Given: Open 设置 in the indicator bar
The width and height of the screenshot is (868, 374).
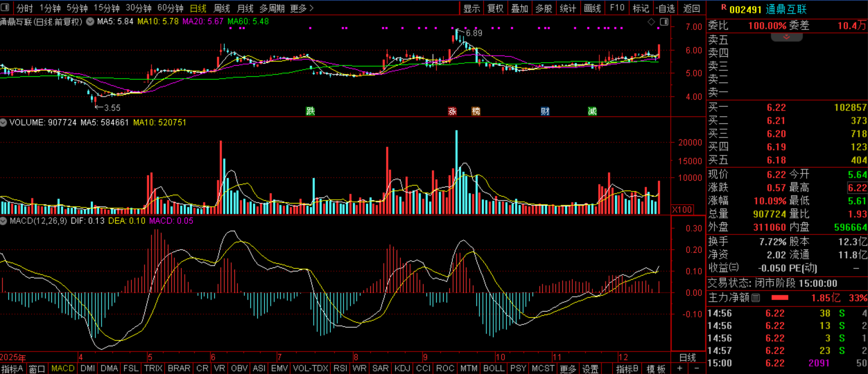Looking at the screenshot, I should point(590,368).
